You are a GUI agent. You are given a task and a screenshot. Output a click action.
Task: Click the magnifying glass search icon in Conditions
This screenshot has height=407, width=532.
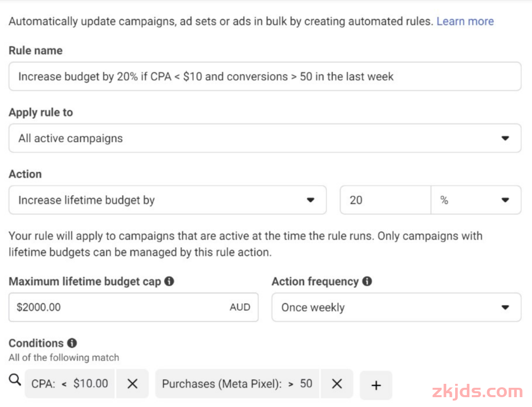pos(15,380)
